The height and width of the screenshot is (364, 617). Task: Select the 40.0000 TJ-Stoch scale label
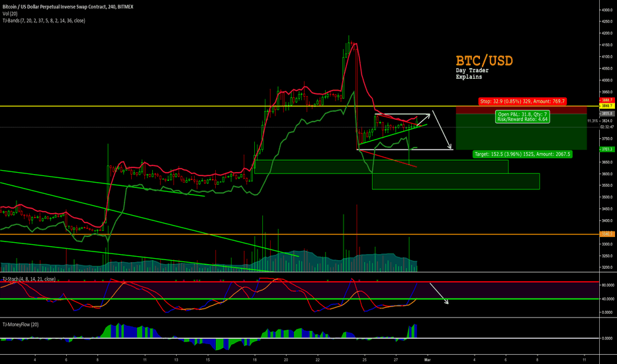[x=608, y=299]
